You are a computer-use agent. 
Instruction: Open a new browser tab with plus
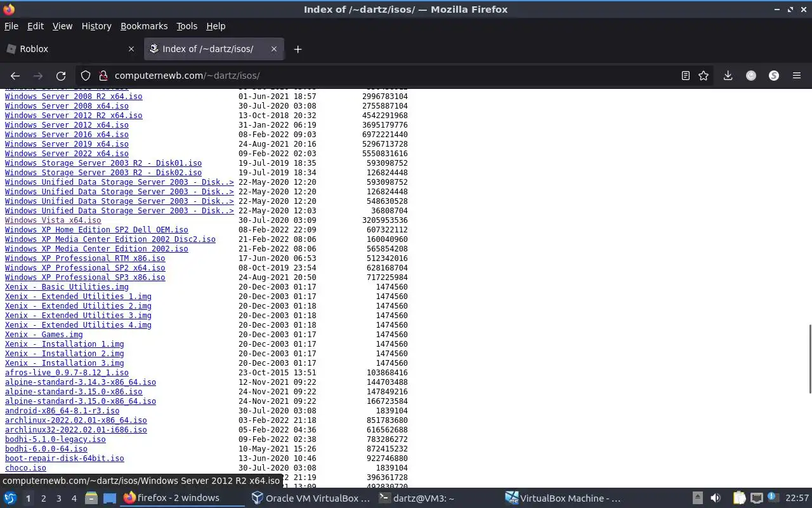(x=298, y=49)
